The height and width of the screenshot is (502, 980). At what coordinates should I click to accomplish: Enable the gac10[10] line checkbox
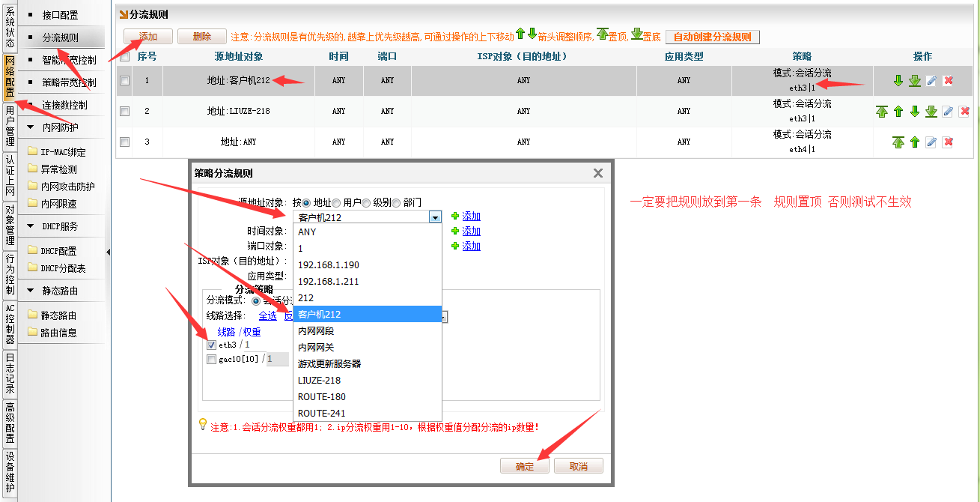click(x=211, y=360)
